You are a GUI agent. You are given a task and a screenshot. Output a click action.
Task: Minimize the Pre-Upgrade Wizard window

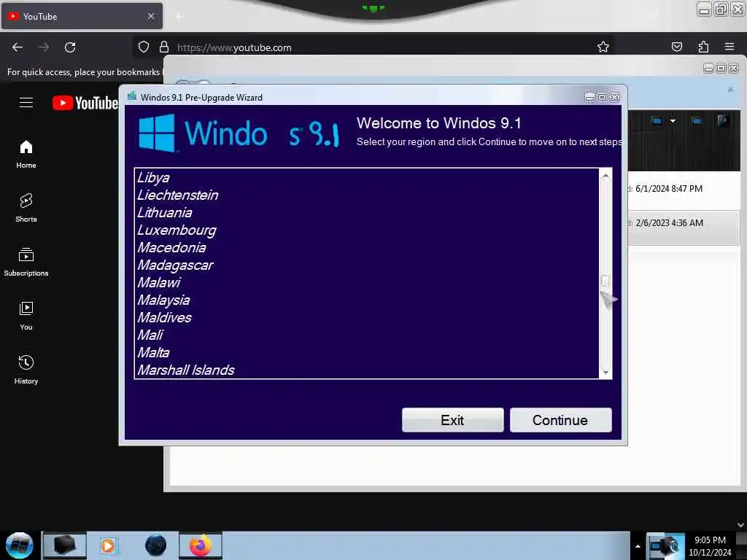point(589,97)
